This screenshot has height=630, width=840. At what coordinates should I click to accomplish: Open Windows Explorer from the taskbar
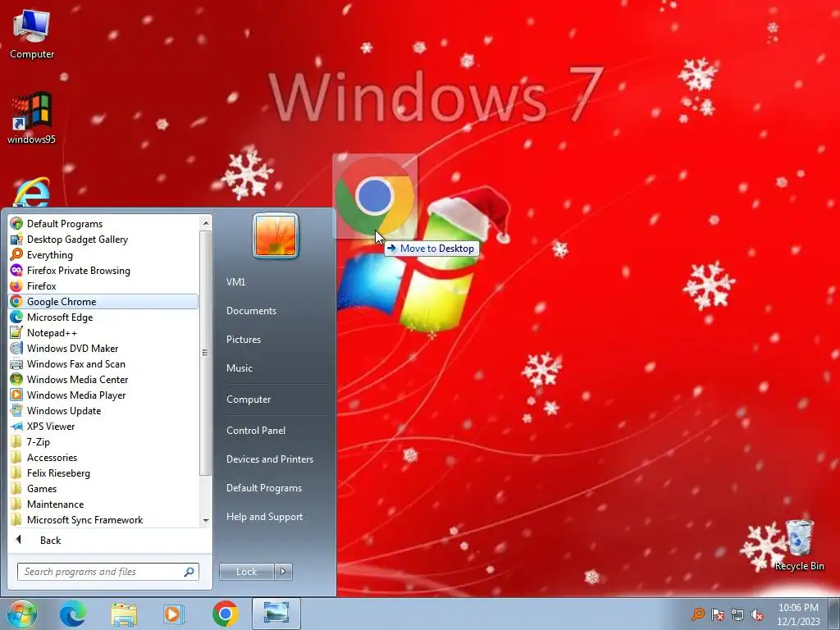tap(124, 614)
